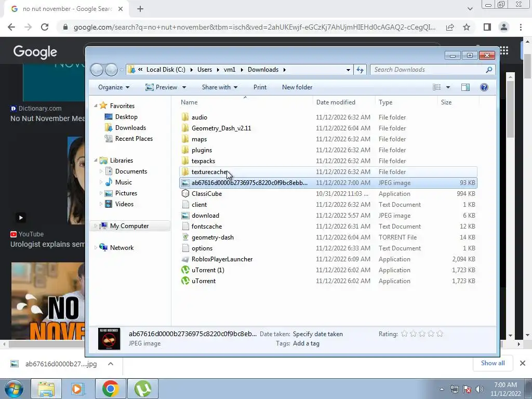
Task: Open the download item options chevron
Action: [x=111, y=364]
